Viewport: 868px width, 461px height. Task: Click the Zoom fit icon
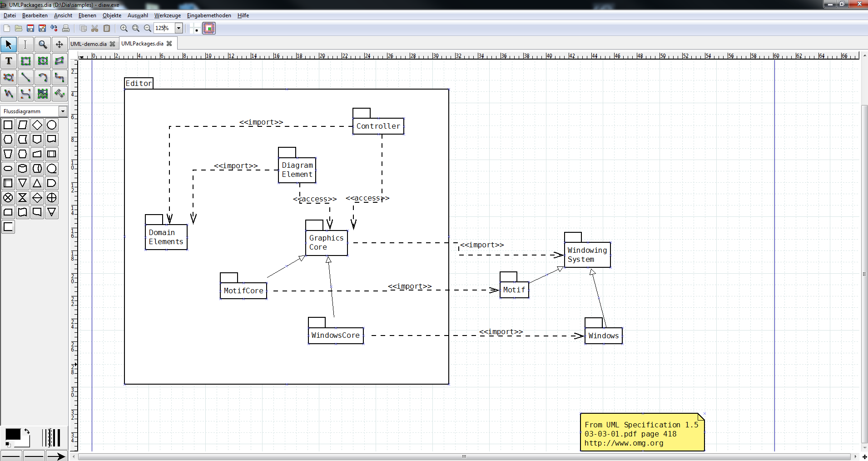tap(135, 28)
